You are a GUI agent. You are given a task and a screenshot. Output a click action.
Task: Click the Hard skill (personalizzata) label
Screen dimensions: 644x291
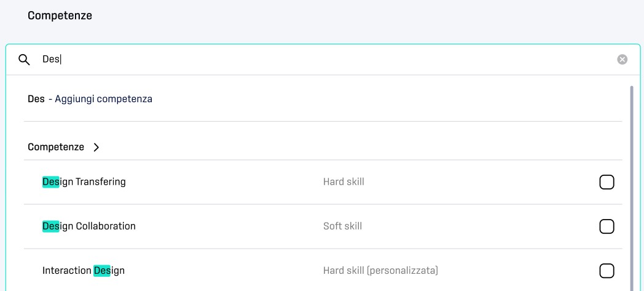(381, 271)
